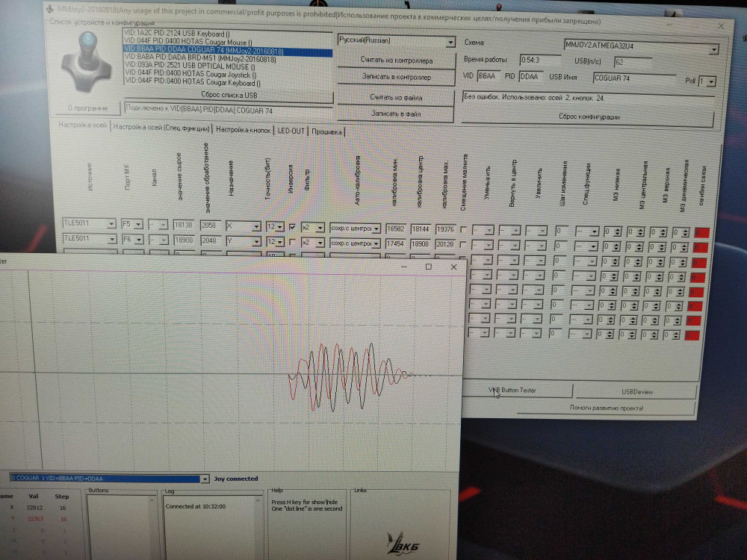The image size is (747, 560).
Task: Open the Русский(Russian) language dropdown
Action: click(x=452, y=41)
